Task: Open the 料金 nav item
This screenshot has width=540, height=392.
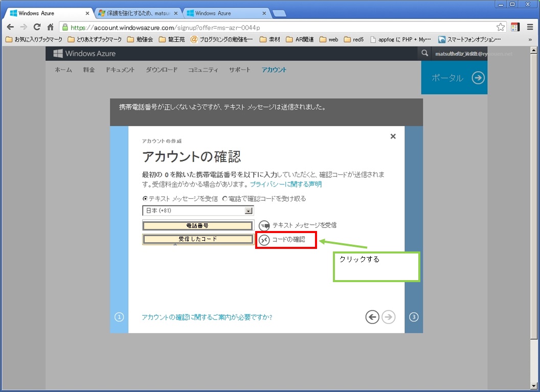Action: point(89,70)
